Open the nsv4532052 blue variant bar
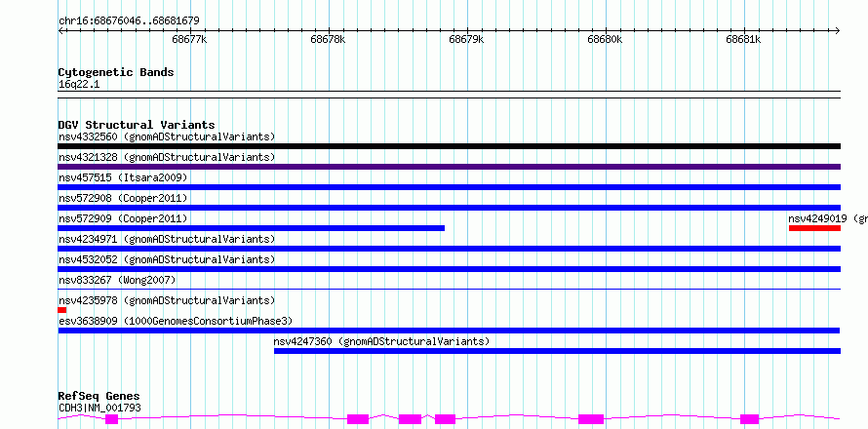Viewport: 868px width, 429px height. [449, 269]
